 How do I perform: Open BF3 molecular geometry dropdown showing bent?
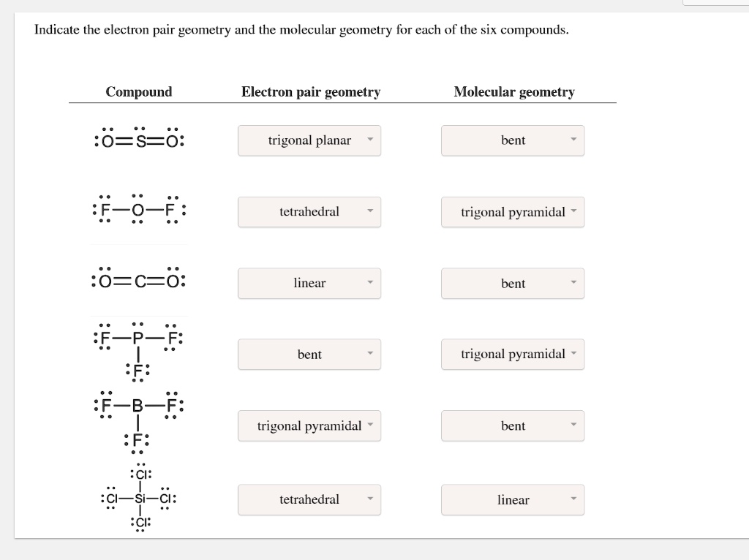pos(512,425)
